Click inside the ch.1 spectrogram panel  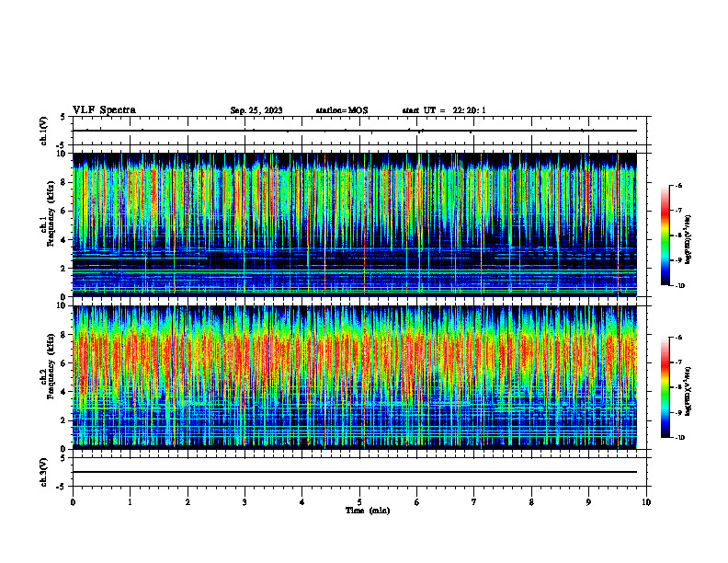[355, 224]
